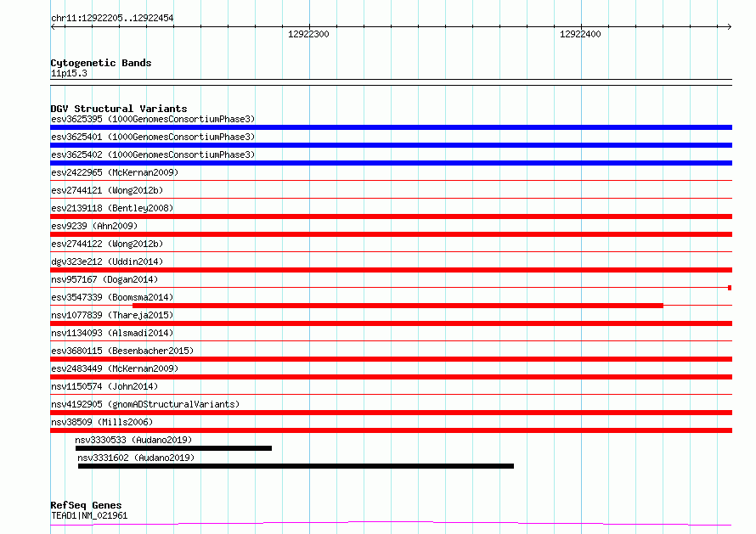Click the black bar under nsv3330533
Screen dimensions: 756x534
[x=173, y=448]
